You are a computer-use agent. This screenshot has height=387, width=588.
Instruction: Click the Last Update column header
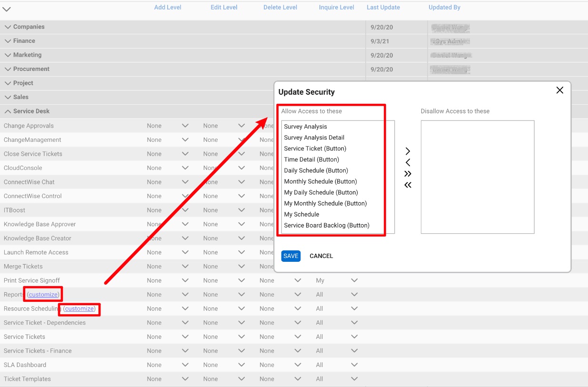coord(383,8)
